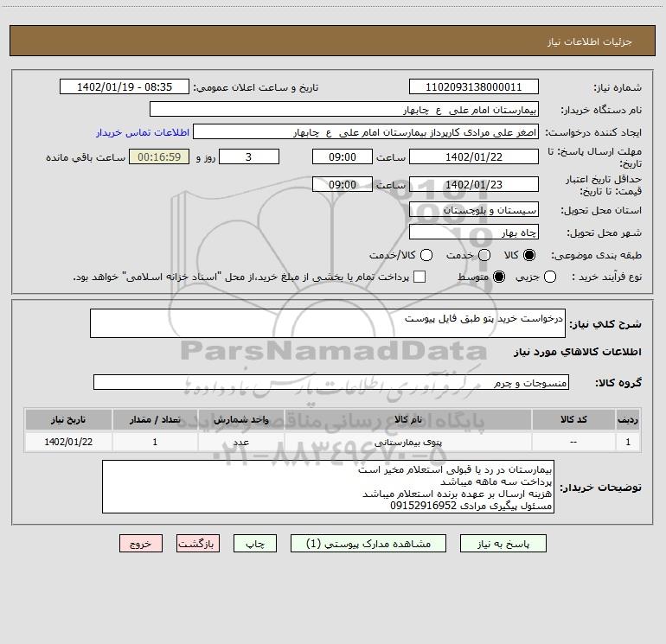Click the table date cell 1402/01/22
This screenshot has width=666, height=644.
tap(68, 442)
